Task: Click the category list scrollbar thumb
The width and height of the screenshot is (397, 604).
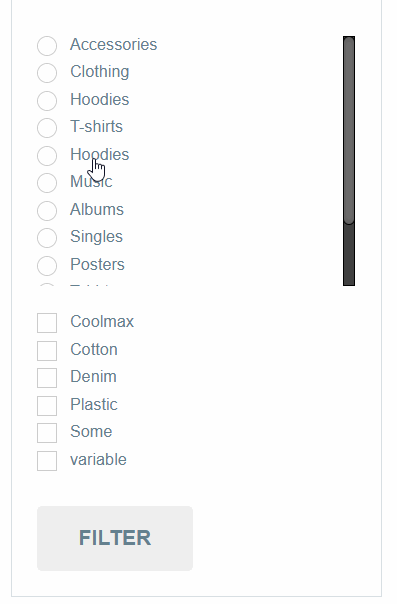Action: click(349, 130)
